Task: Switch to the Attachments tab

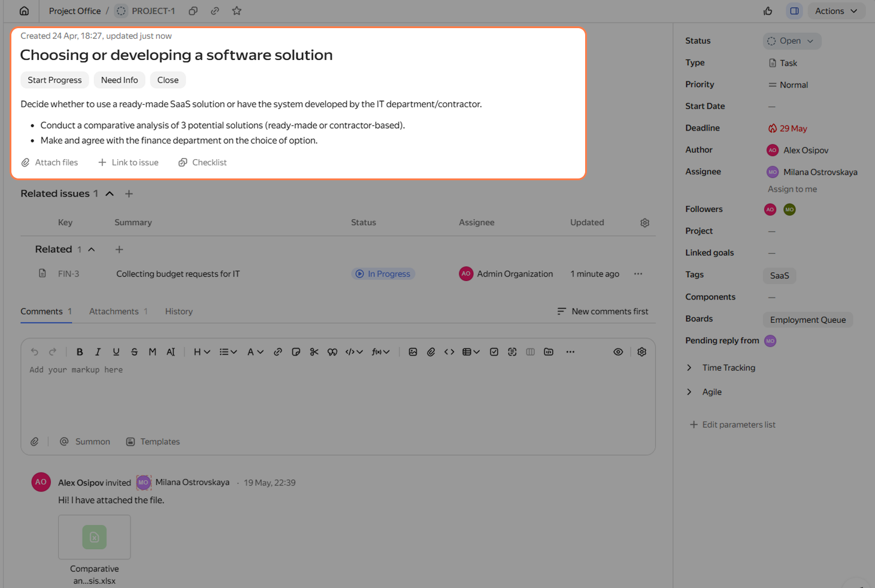Action: pyautogui.click(x=119, y=311)
